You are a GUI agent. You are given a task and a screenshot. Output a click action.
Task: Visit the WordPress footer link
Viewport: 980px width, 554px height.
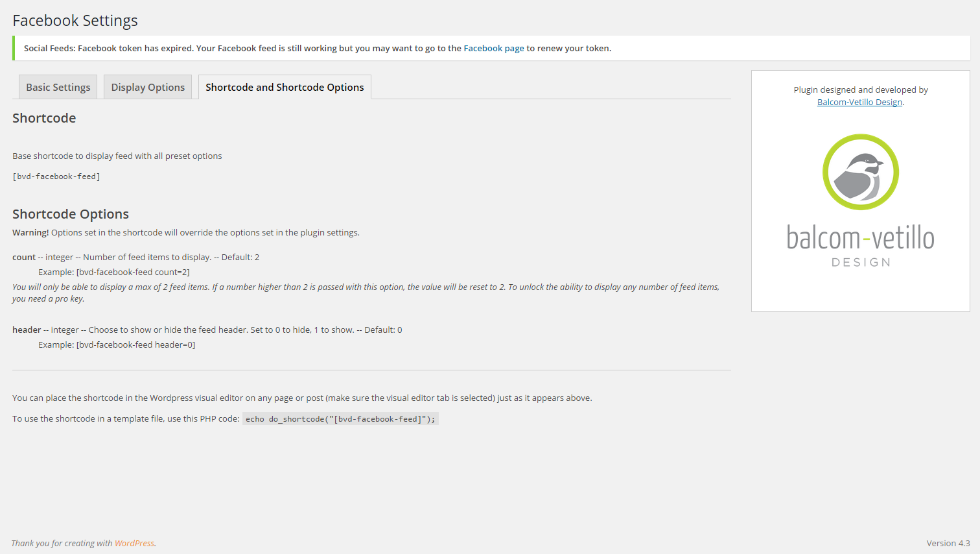[134, 544]
